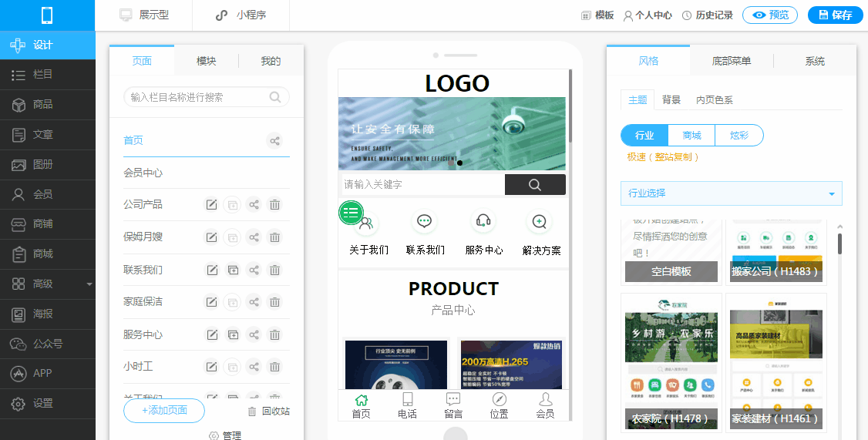Viewport: 868px width, 440px height.
Task: Delete the 公司产品 page
Action: [274, 205]
